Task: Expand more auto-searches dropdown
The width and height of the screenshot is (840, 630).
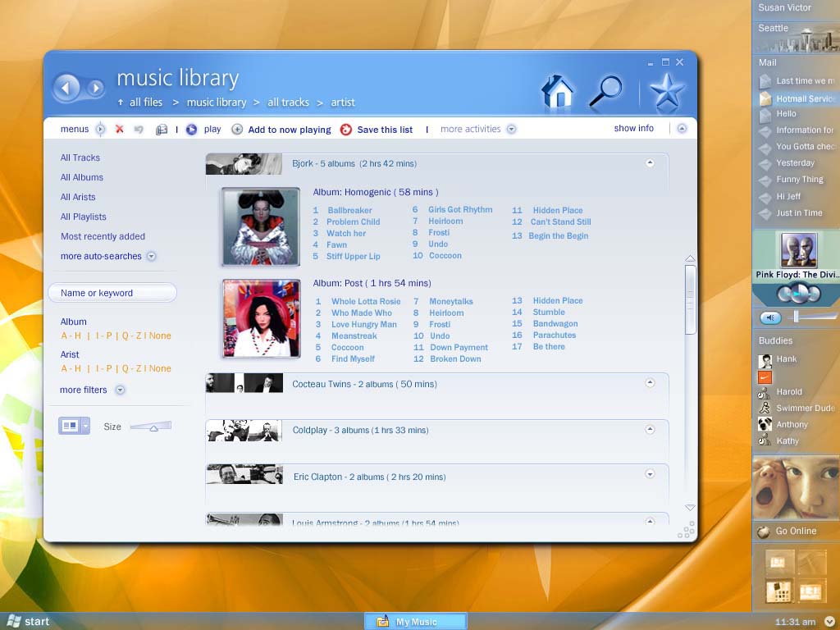Action: coord(152,256)
